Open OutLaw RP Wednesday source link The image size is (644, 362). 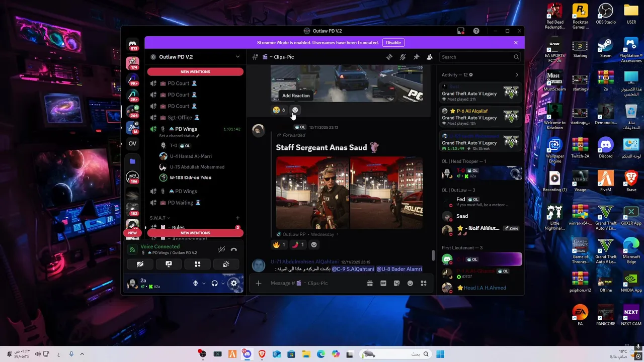(x=308, y=234)
